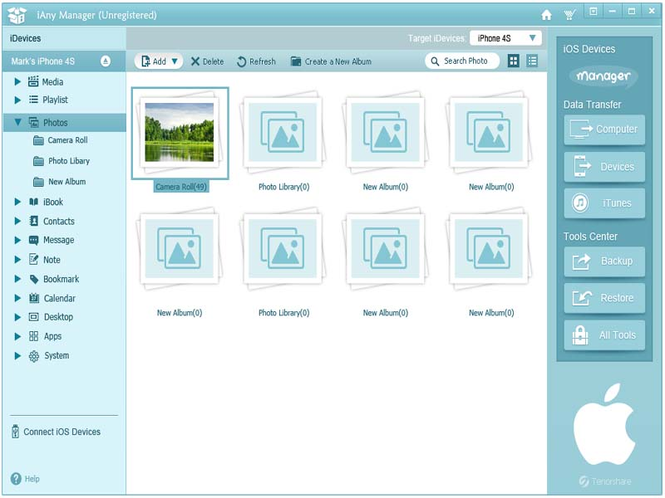This screenshot has width=665, height=498.
Task: Expand the Note tree node
Action: click(17, 259)
